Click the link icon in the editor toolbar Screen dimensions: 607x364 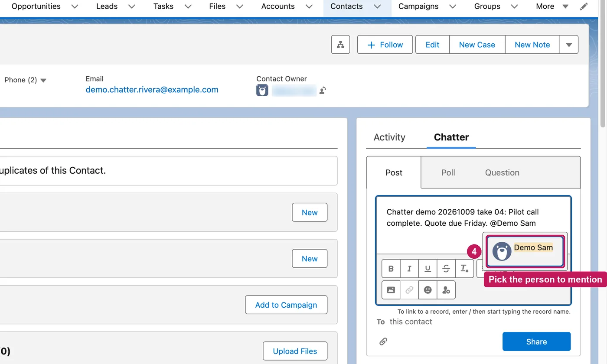409,290
